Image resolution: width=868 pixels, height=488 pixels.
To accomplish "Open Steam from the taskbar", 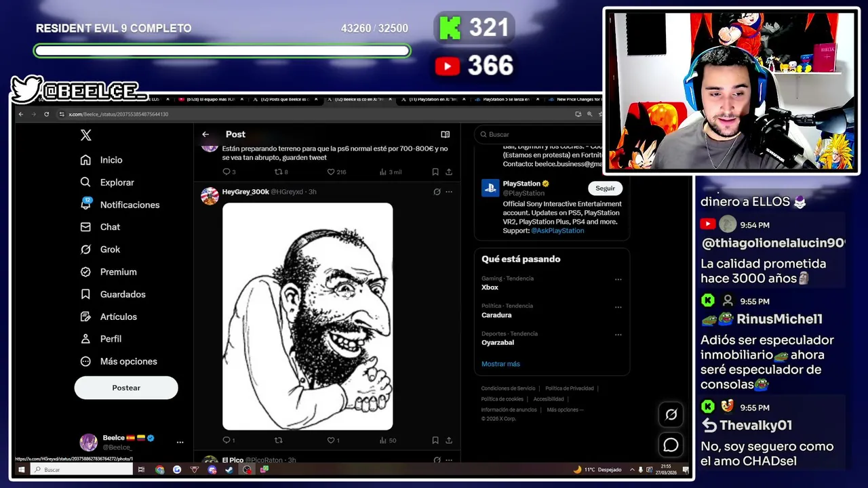I will [229, 469].
